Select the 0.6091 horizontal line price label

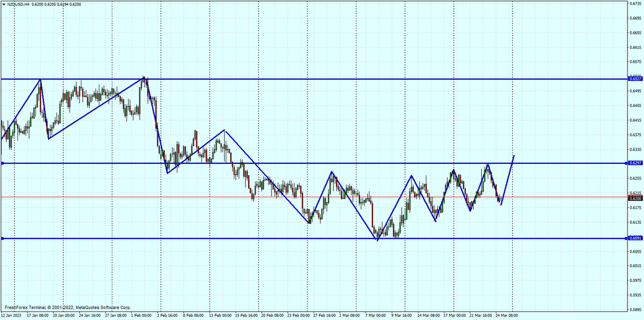click(x=636, y=239)
